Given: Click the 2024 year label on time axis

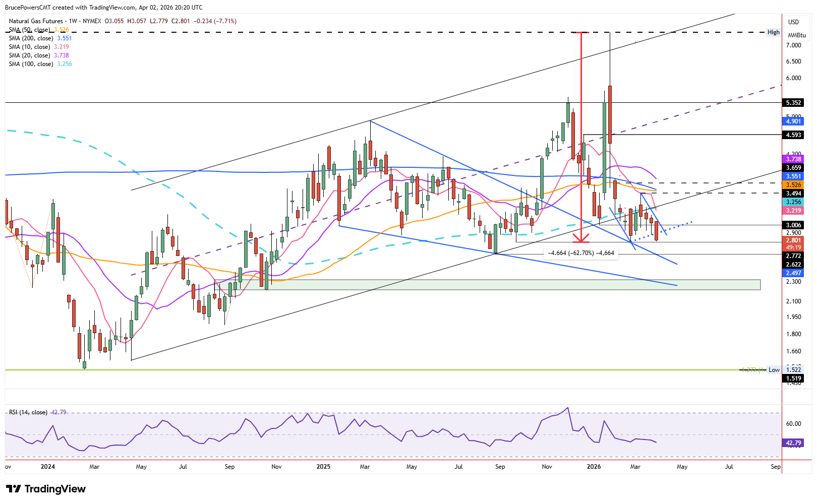Looking at the screenshot, I should click(x=48, y=467).
